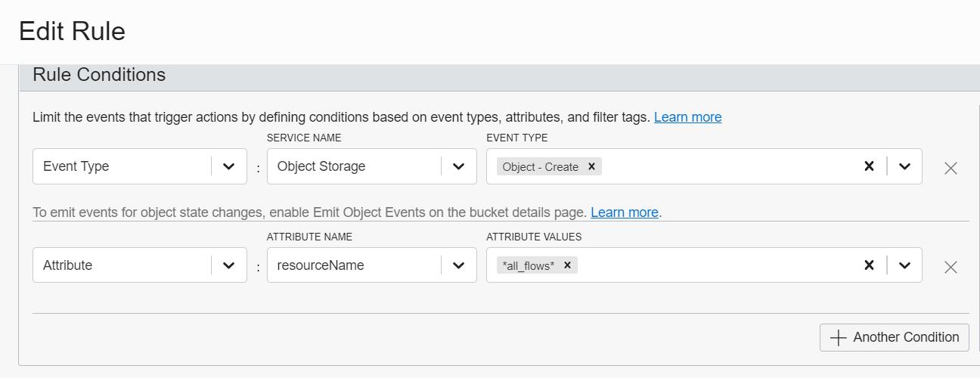The height and width of the screenshot is (378, 980).
Task: Click inside the Event Type tags field
Action: [x=726, y=166]
